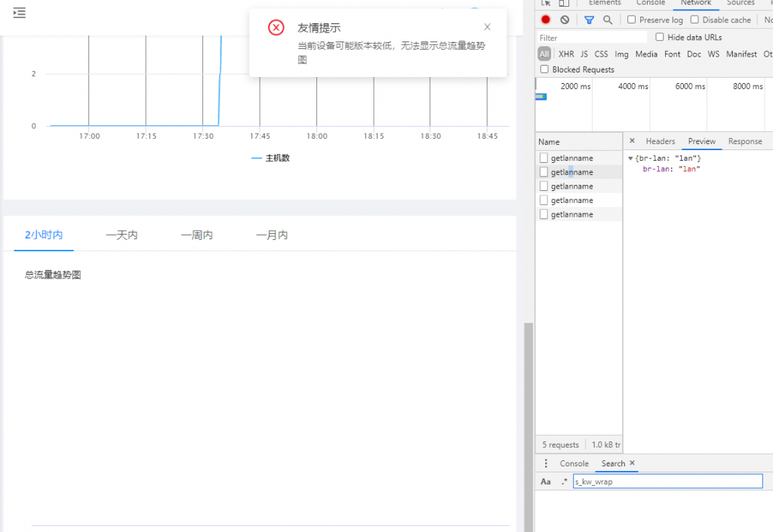Screen dimensions: 773x532
Task: Filter requests by XHR type
Action: pos(566,54)
